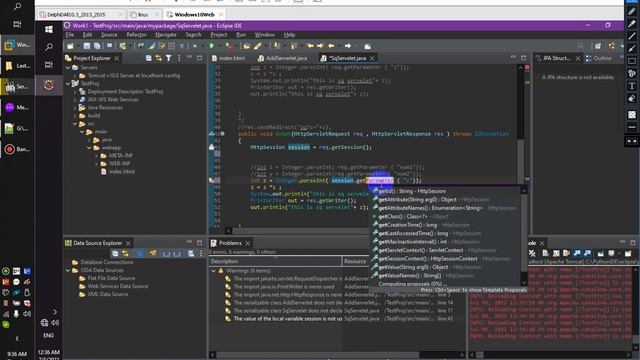Image resolution: width=640 pixels, height=360 pixels.
Task: Open the Refactor menu
Action: coord(136,35)
